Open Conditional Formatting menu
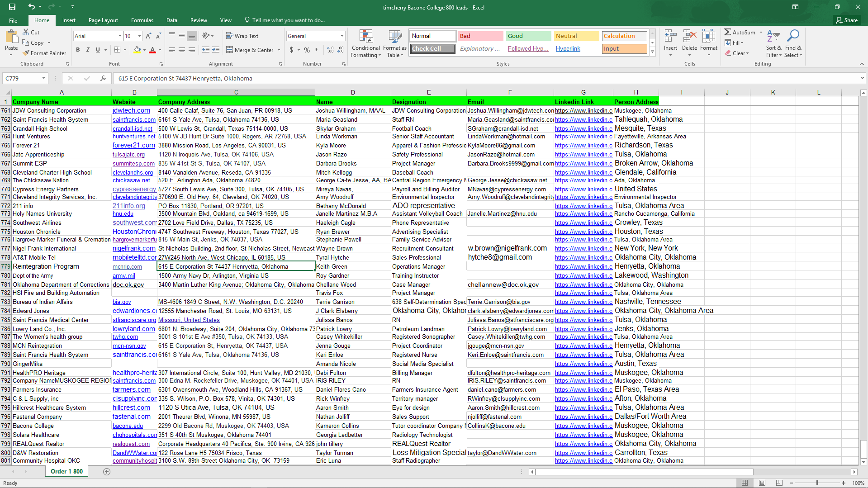 365,44
